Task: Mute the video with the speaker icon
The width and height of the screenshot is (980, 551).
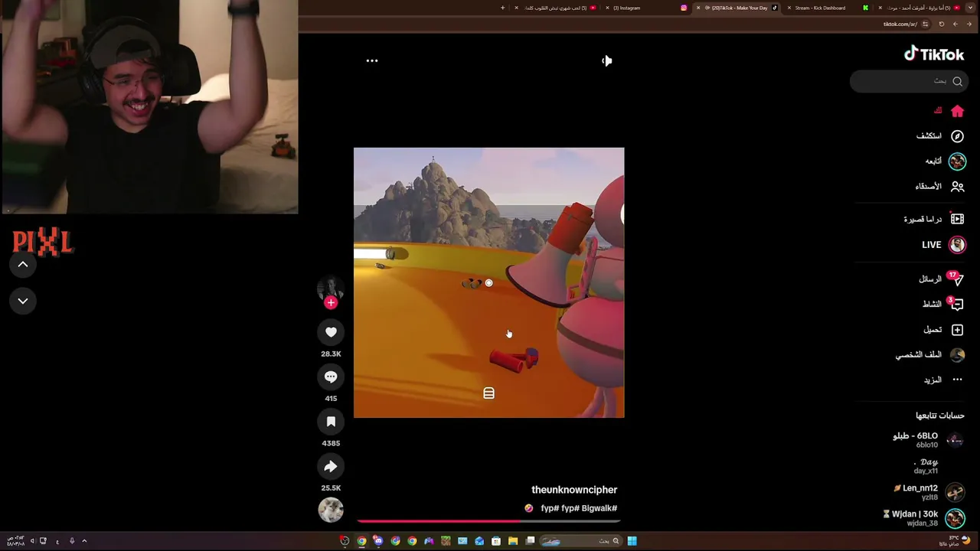Action: 606,60
